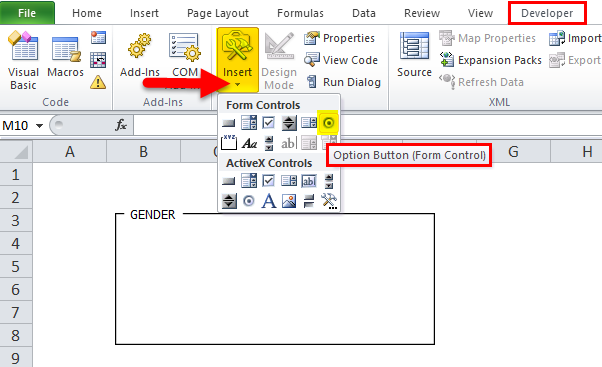This screenshot has height=367, width=602.
Task: Select the Form Controls combo box icon
Action: coord(249,123)
